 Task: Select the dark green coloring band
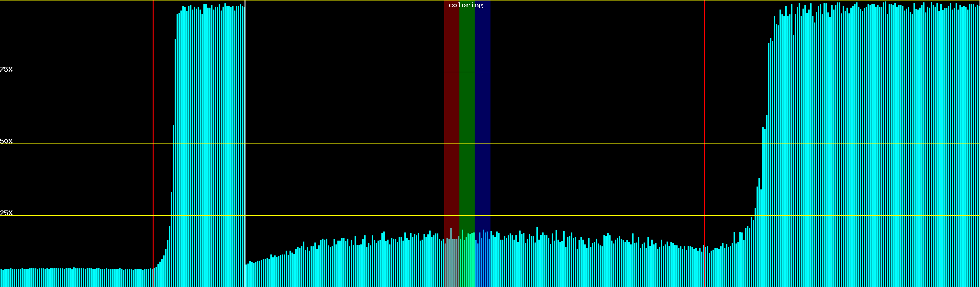tap(467, 120)
